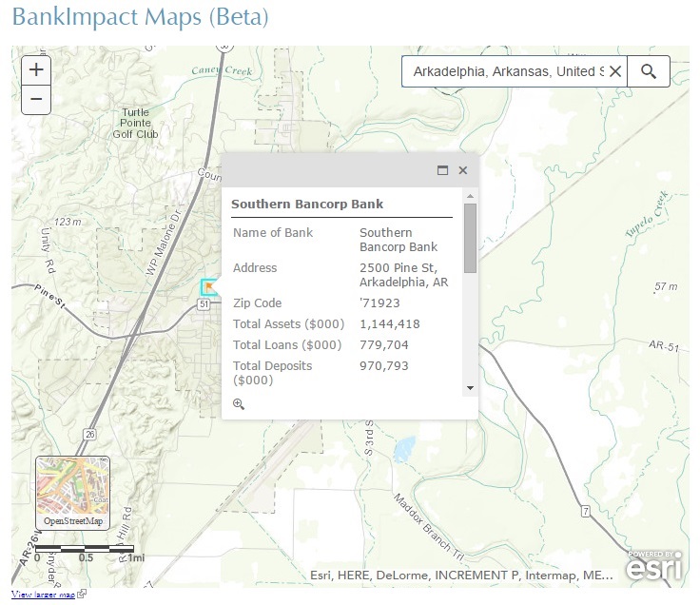Close the Southern Bancorp popup
Viewport: 700px width, 605px height.
pyautogui.click(x=463, y=170)
